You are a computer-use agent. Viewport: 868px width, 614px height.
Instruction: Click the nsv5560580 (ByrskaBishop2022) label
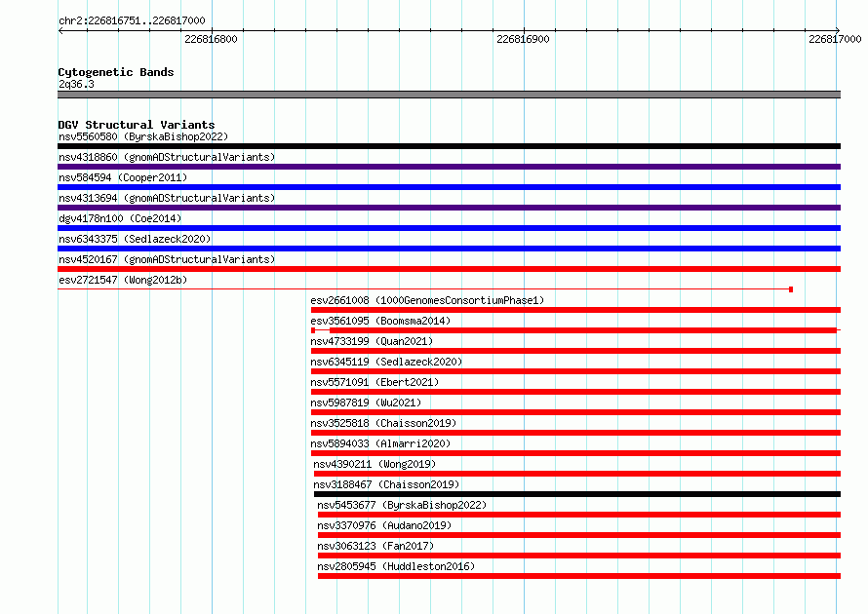(143, 136)
